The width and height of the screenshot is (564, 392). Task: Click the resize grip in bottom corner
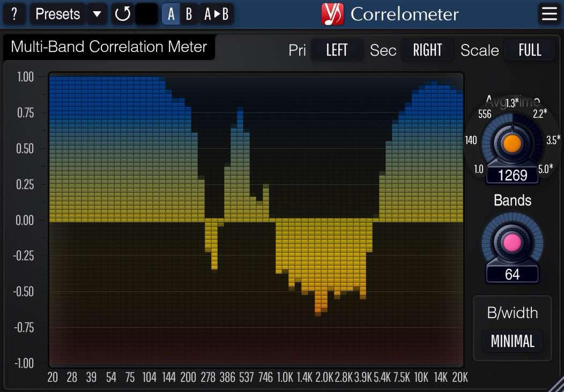[556, 385]
